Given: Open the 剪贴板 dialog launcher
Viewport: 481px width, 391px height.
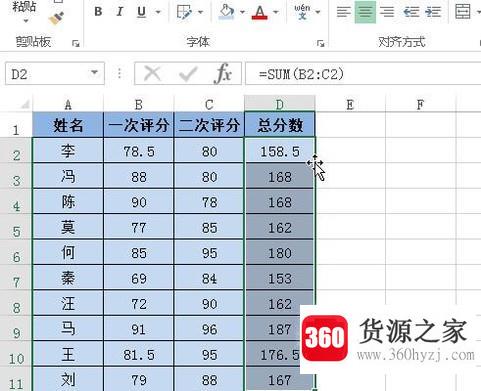Looking at the screenshot, I should pos(76,43).
